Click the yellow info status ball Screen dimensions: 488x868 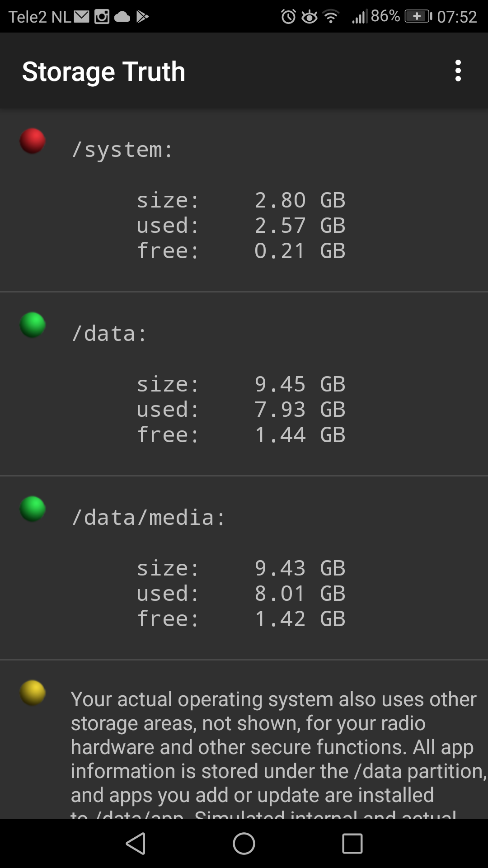[33, 693]
